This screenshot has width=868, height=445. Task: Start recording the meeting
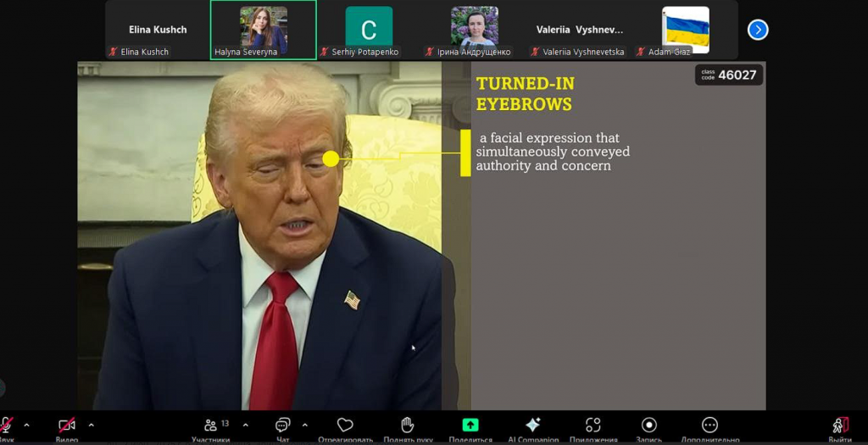pyautogui.click(x=649, y=426)
